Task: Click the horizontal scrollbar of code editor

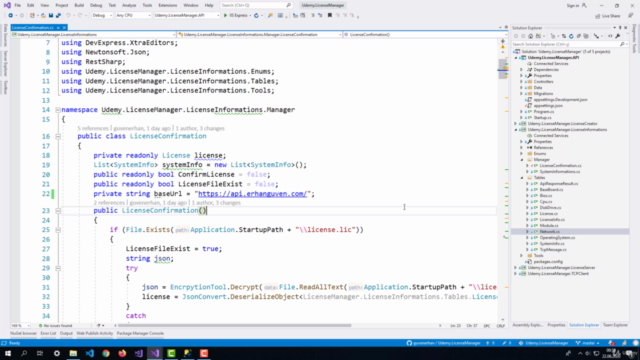Action: 235,325
